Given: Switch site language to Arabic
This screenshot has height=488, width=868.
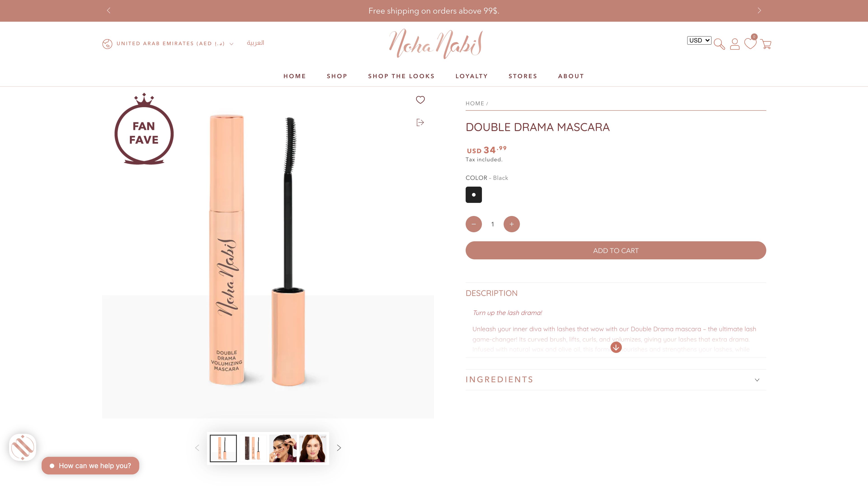Looking at the screenshot, I should pos(255,43).
